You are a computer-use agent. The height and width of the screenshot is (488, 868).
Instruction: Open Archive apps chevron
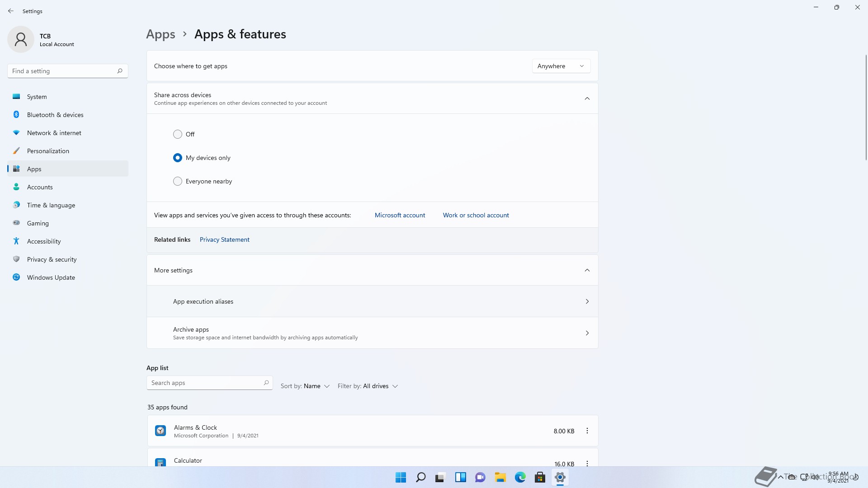[587, 333]
